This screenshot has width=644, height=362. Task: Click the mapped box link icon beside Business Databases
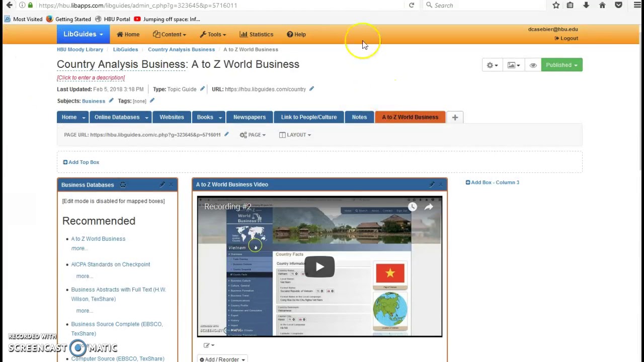[123, 185]
